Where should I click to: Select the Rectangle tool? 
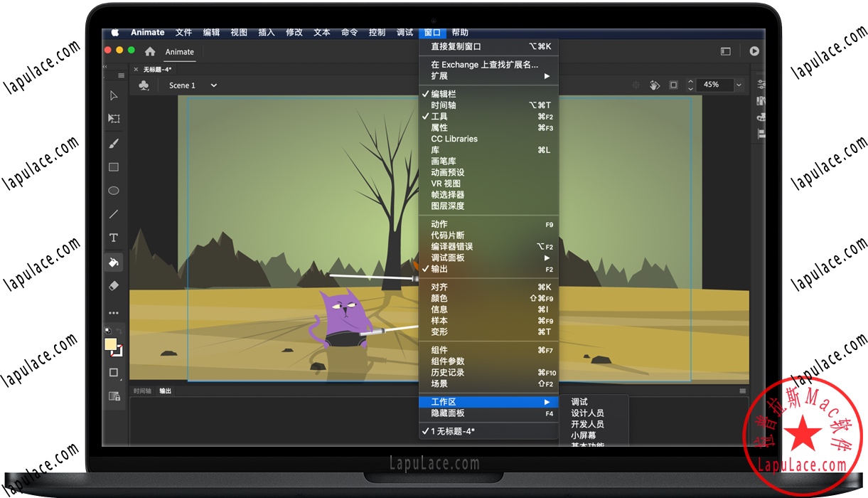point(114,166)
